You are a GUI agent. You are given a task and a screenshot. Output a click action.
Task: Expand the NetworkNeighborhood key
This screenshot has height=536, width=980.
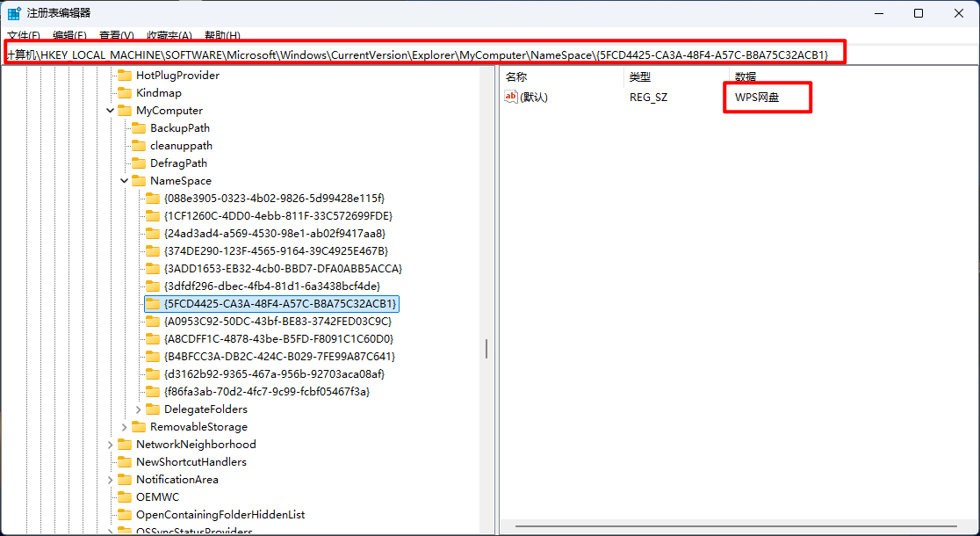(111, 445)
